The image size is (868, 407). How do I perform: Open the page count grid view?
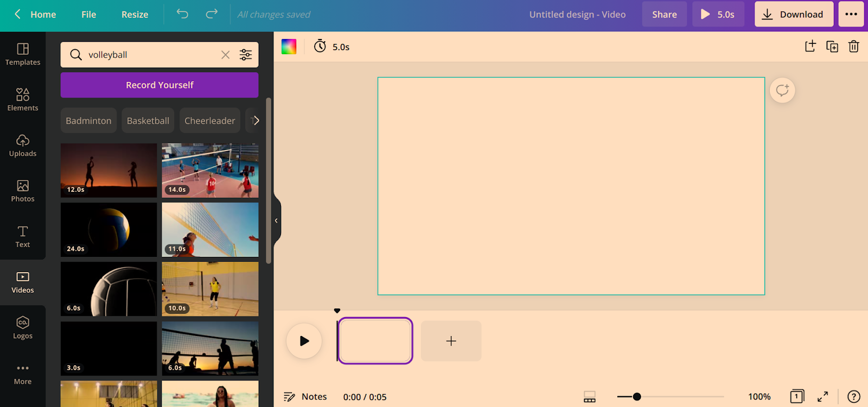pos(796,397)
